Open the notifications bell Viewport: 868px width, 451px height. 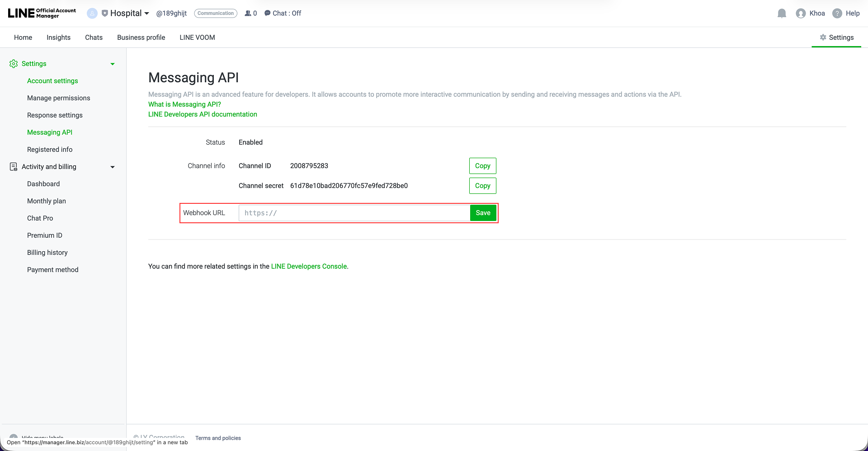click(x=782, y=13)
